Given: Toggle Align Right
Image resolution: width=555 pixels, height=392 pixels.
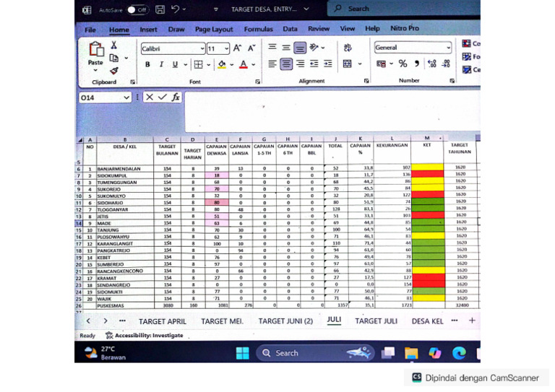Looking at the screenshot, I should (300, 64).
